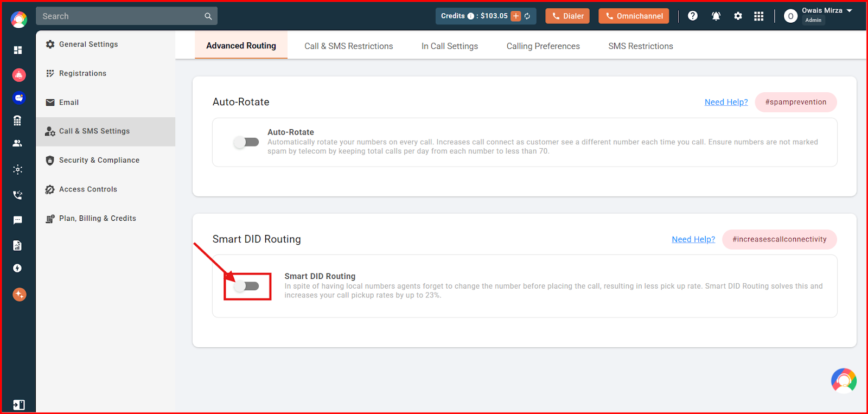868x414 pixels.
Task: Click the credits info icon
Action: point(471,16)
